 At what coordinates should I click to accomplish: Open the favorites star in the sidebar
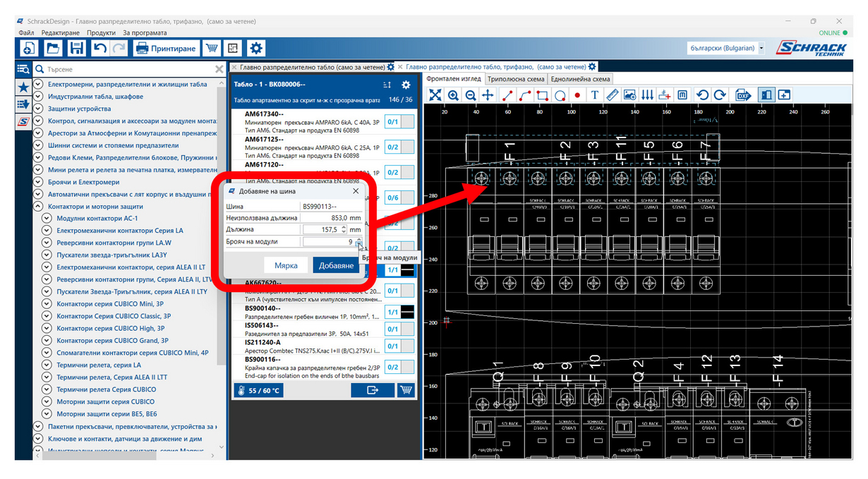(23, 87)
